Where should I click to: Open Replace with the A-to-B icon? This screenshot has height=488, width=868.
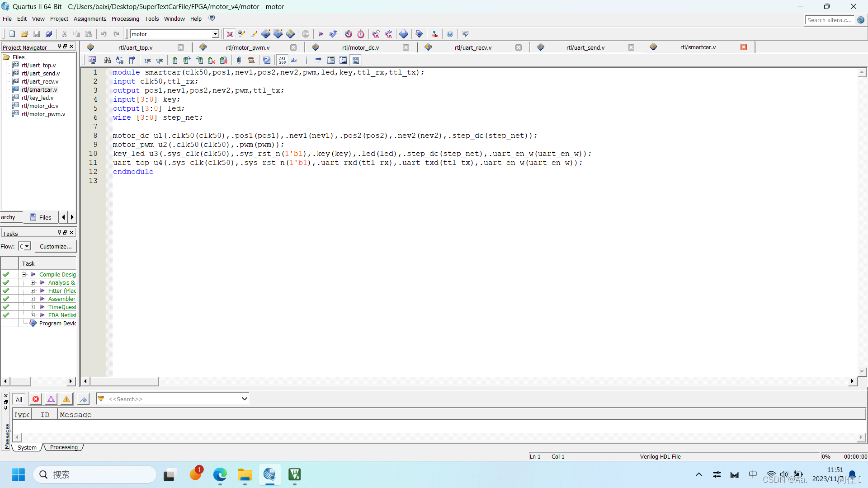point(120,60)
